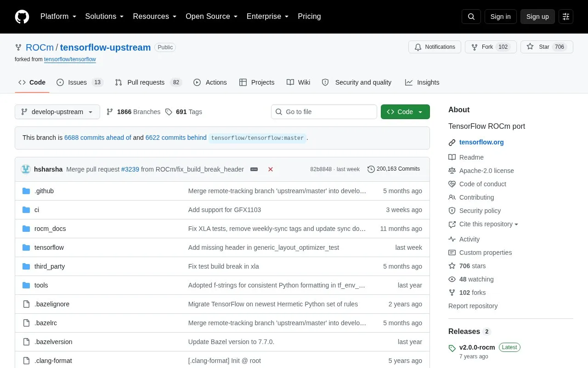
Task: Click the Sign in button
Action: tap(500, 17)
